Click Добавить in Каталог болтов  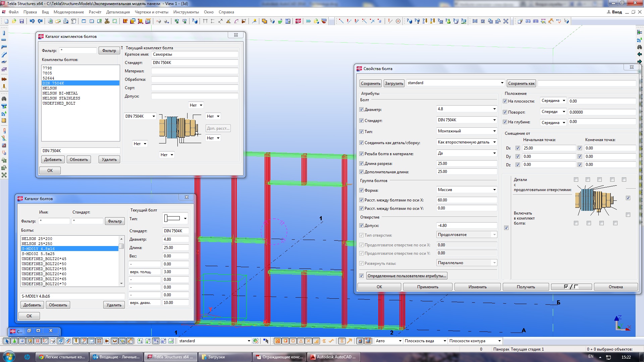click(x=32, y=305)
